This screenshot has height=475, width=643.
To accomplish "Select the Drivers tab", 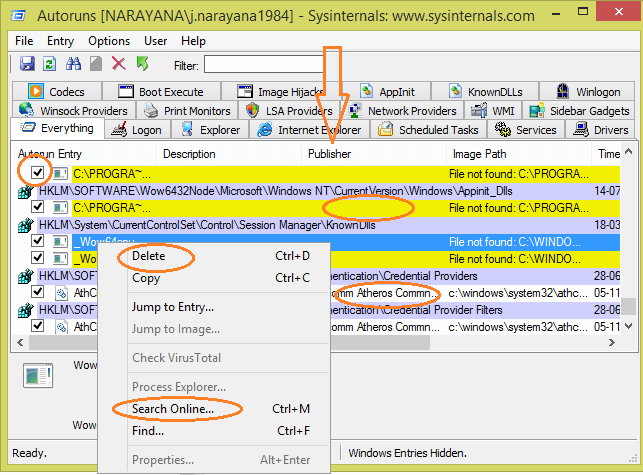I will (600, 130).
